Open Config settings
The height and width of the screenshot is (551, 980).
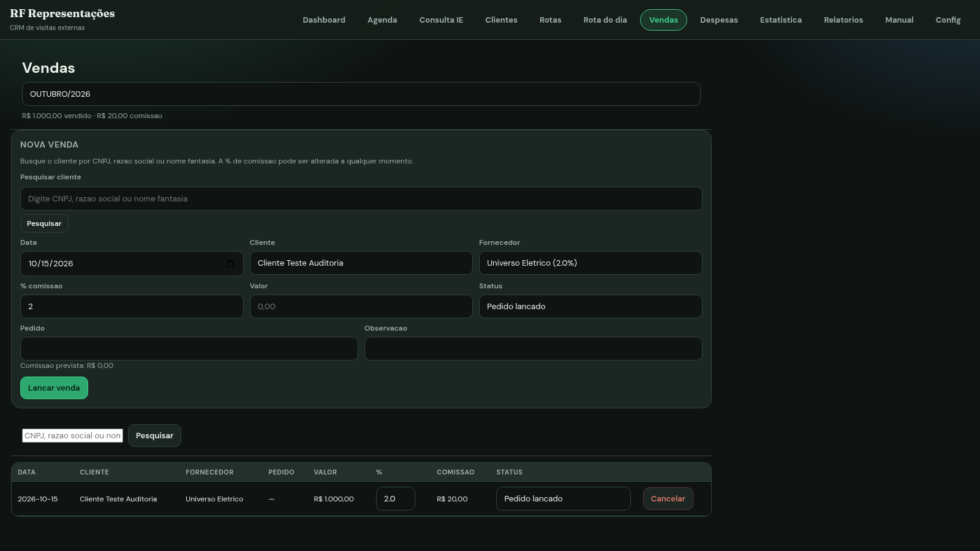(948, 20)
